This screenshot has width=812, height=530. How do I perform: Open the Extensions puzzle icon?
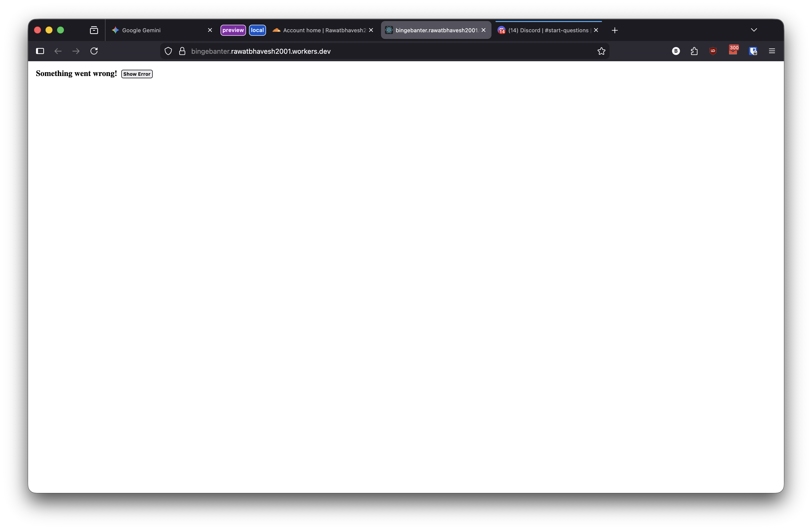pos(694,51)
